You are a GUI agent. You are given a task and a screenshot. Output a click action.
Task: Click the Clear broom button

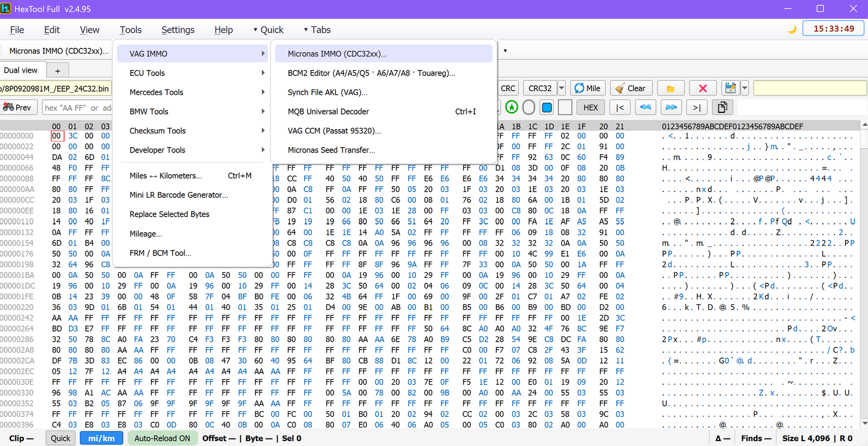coord(630,88)
